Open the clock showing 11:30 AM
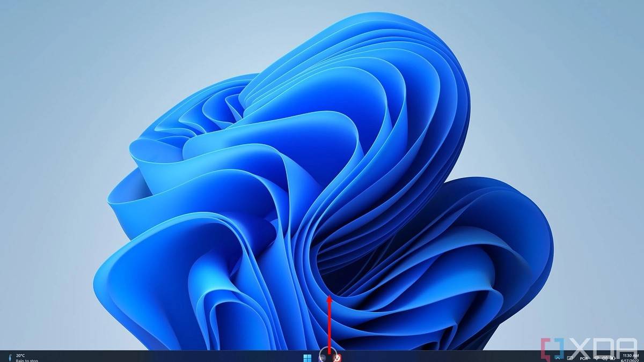 click(631, 358)
